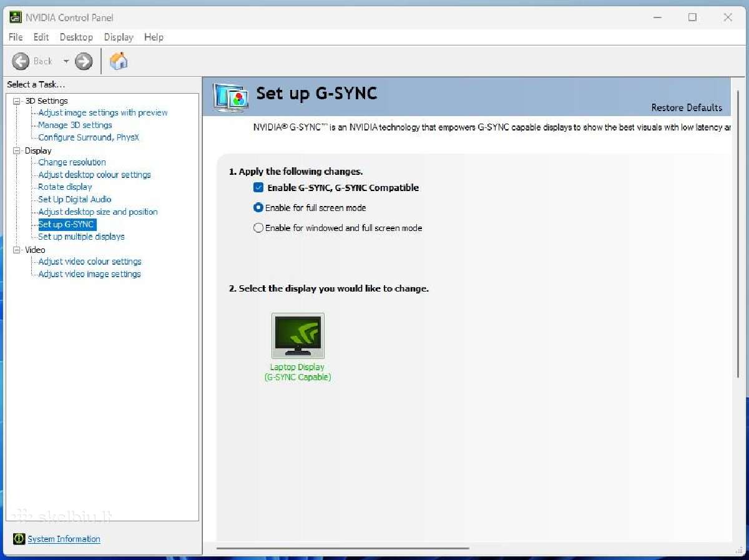
Task: Click the horizontal scrollbar at bottom
Action: tap(343, 549)
